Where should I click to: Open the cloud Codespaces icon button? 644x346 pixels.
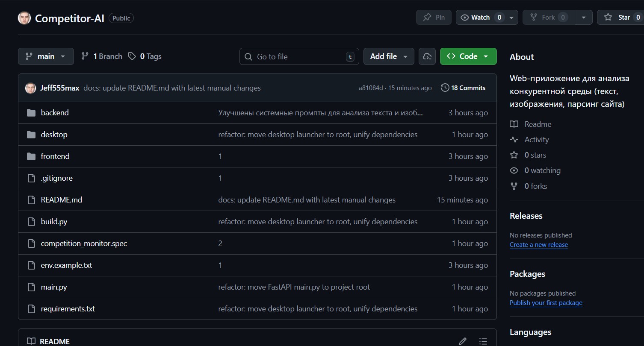427,56
